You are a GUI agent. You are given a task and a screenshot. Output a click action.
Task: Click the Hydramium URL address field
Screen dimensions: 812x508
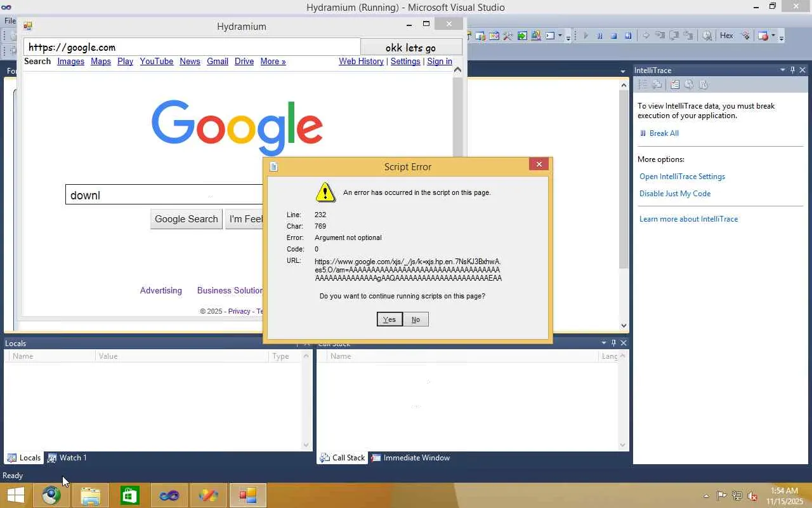coord(192,47)
